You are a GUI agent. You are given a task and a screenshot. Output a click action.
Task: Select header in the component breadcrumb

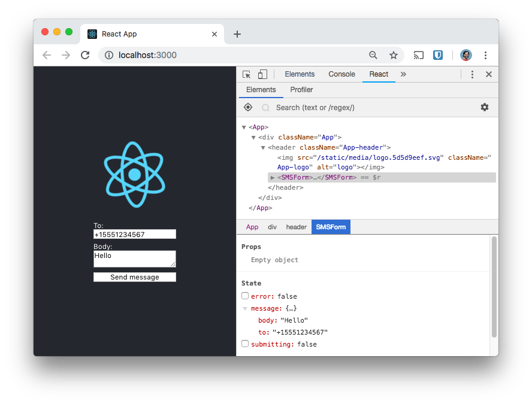296,227
